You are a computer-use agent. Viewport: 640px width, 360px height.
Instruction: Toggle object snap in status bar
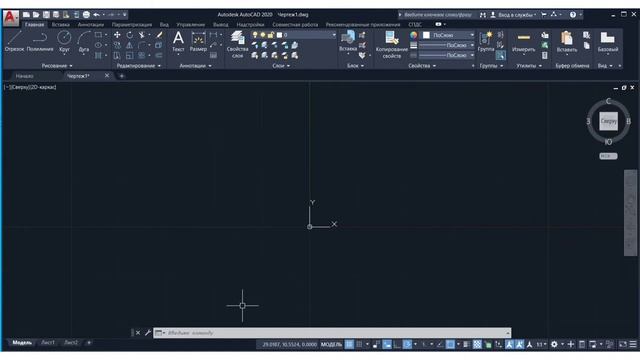point(450,344)
